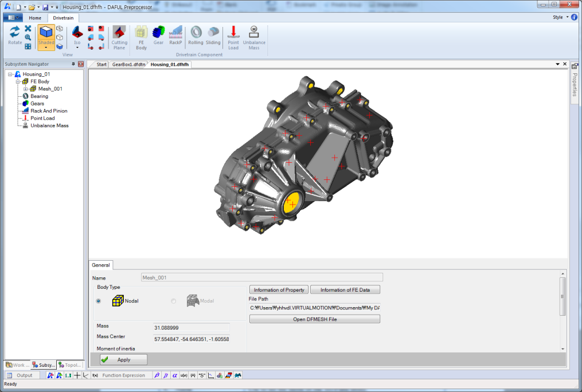Screen dimensions: 582x392
Task: Select the Bearing item in Subsystem Navigator
Action: tap(39, 96)
